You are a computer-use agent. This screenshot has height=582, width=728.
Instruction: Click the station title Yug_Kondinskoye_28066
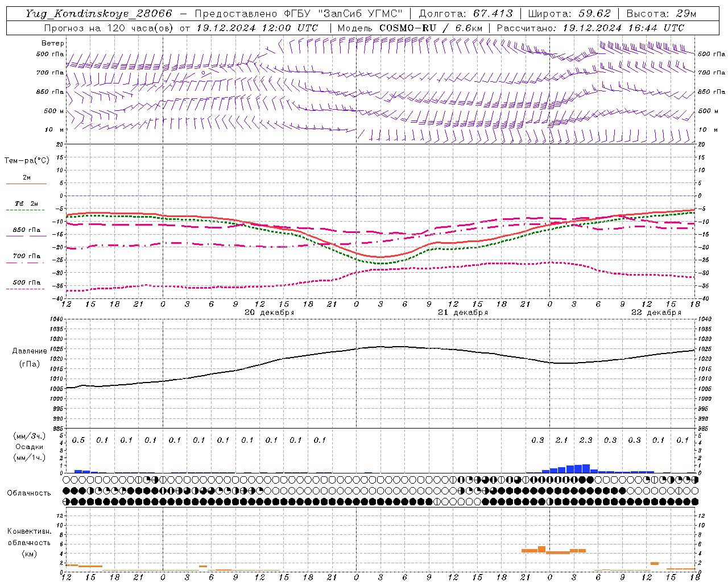pyautogui.click(x=99, y=14)
